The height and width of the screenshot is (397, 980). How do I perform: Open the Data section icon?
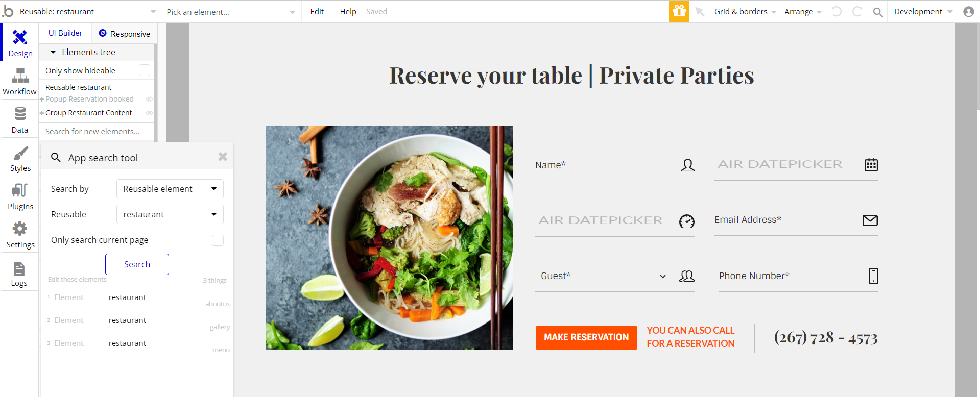pos(20,120)
